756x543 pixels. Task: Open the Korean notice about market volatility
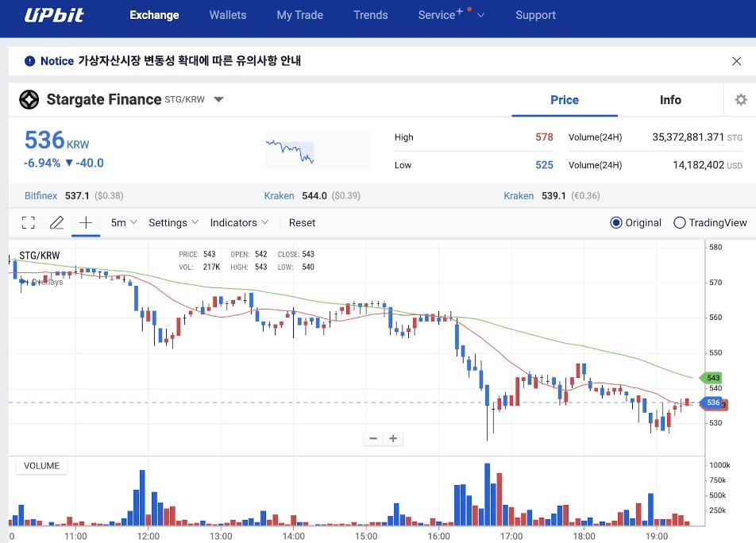(190, 60)
